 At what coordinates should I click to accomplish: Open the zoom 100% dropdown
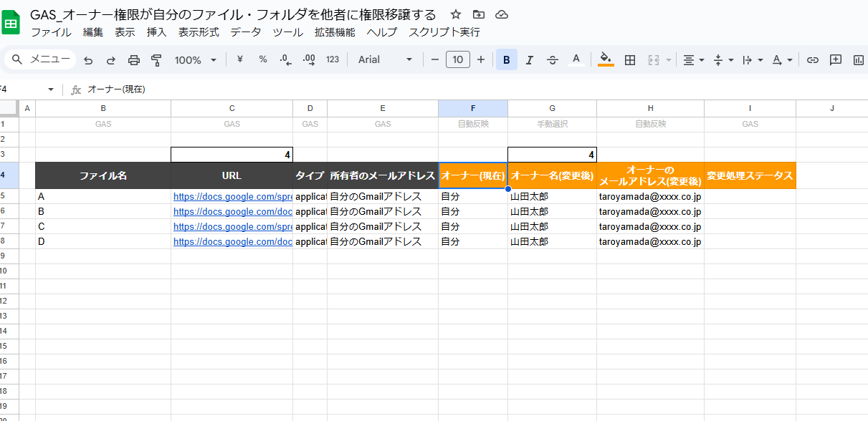[196, 60]
